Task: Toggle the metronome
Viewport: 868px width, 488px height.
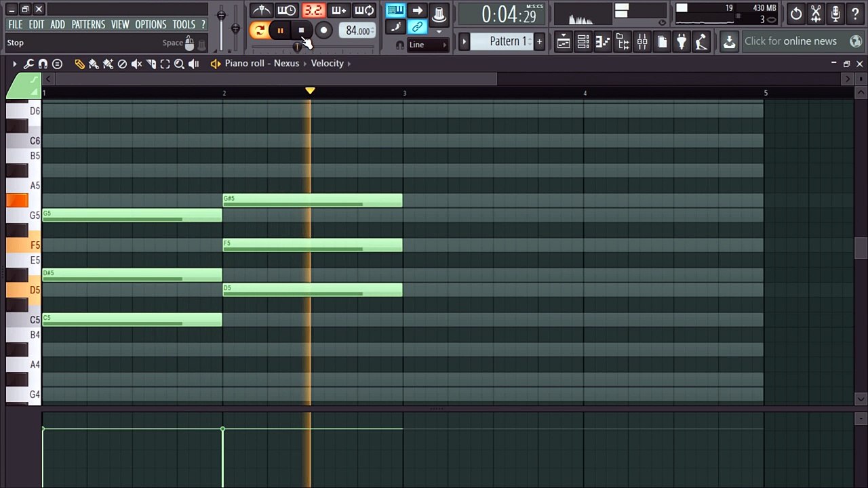Action: pyautogui.click(x=261, y=10)
